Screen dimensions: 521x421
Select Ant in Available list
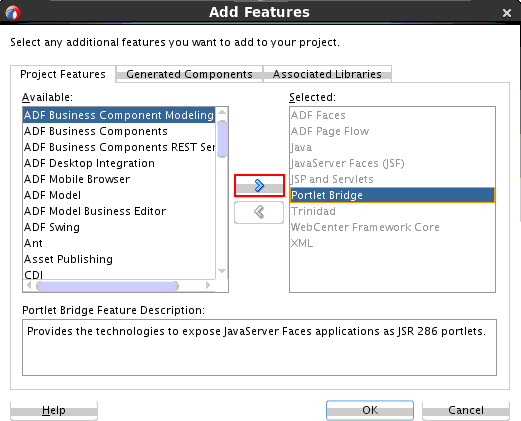coord(119,243)
